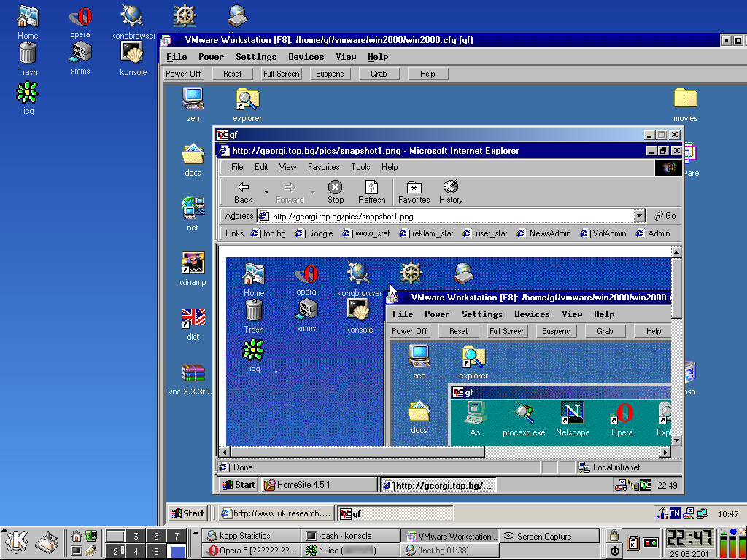Image resolution: width=747 pixels, height=560 pixels.
Task: Open the VotAdmin link in the Links bar
Action: (x=603, y=233)
